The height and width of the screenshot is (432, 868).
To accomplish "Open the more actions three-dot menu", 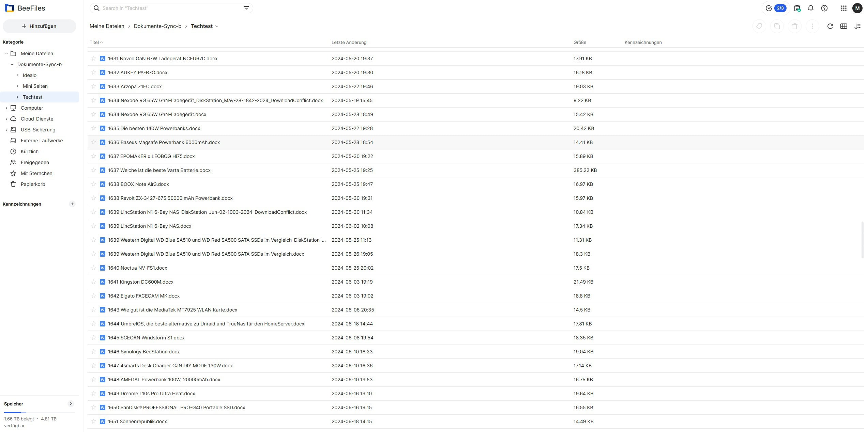I will [x=812, y=26].
